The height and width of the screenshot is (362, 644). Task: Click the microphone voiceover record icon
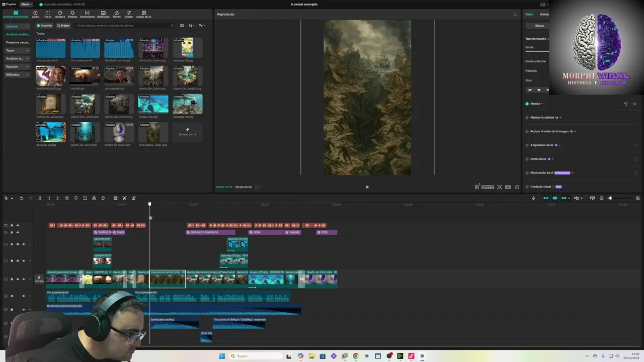point(533,198)
